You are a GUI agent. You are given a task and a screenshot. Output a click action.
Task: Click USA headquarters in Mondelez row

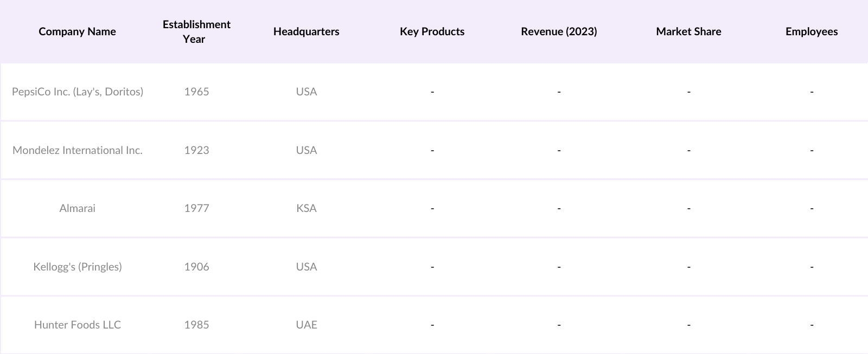(307, 150)
